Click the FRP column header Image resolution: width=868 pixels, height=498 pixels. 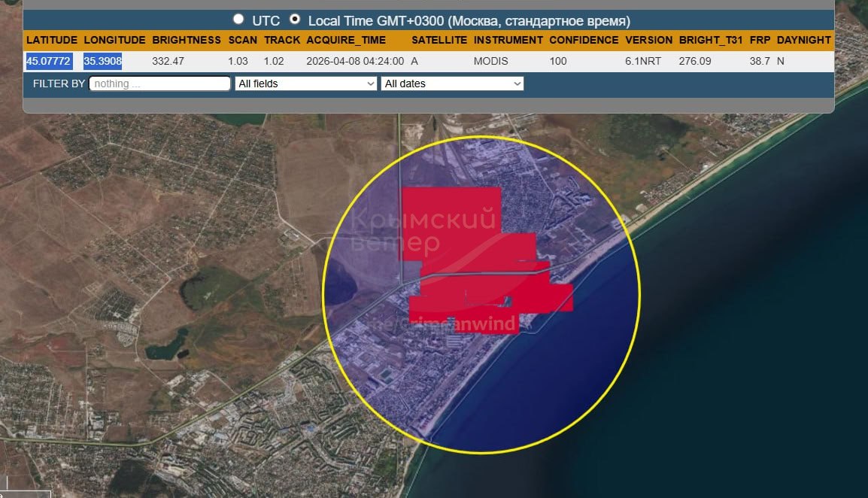(x=760, y=40)
